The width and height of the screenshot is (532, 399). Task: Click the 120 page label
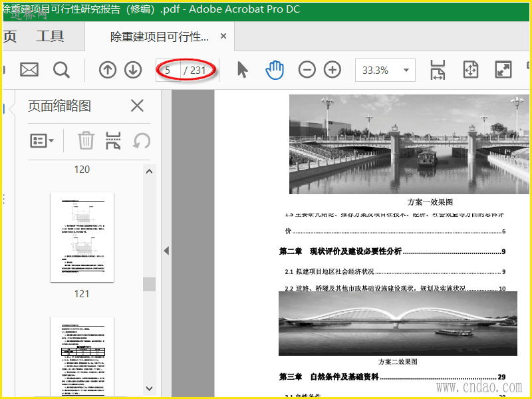[82, 170]
